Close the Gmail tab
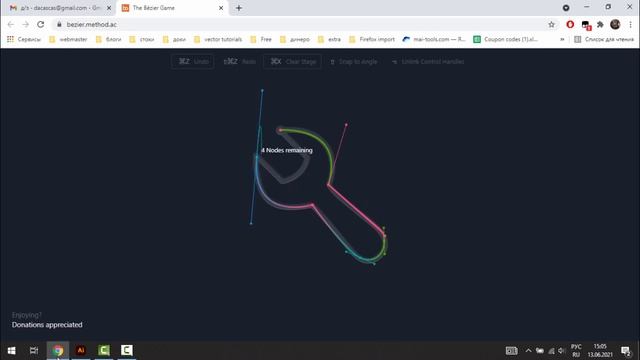 (x=109, y=8)
